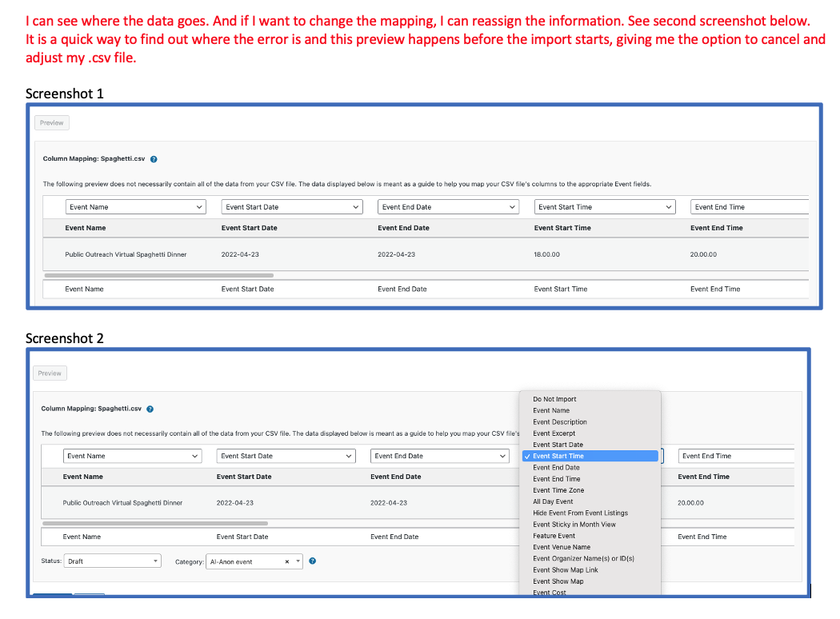Click the Column Mapping: Spaghetti.csv title, Screenshot 2
Viewport: 840px width, 619px height.
click(x=91, y=409)
